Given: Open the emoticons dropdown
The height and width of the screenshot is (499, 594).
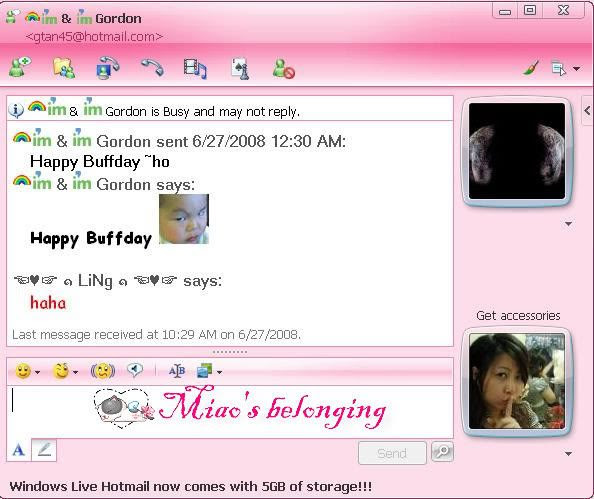Looking at the screenshot, I should click(27, 371).
